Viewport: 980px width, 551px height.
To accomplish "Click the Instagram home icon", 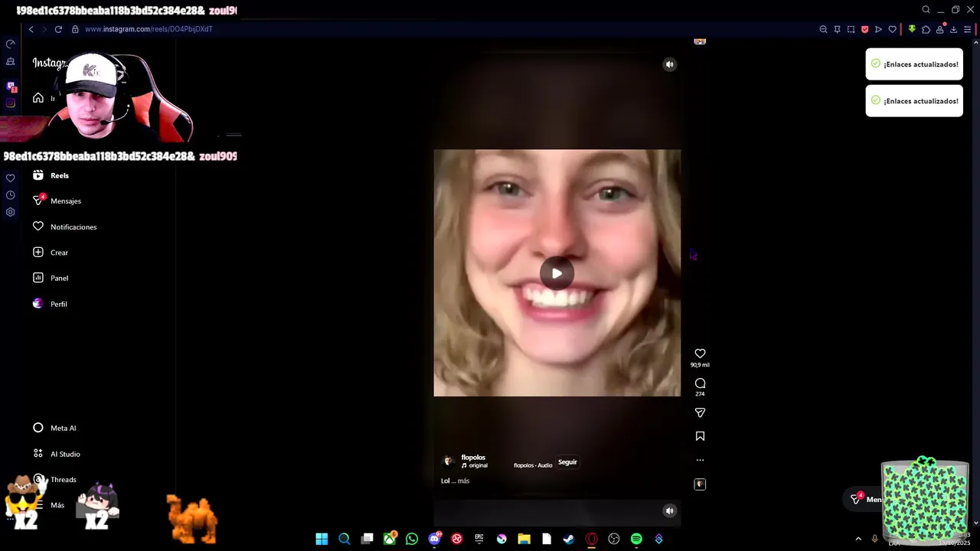I will coord(38,98).
